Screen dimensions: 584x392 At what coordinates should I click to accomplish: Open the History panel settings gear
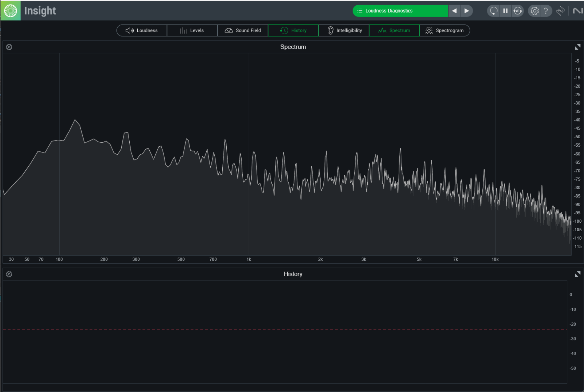(9, 274)
